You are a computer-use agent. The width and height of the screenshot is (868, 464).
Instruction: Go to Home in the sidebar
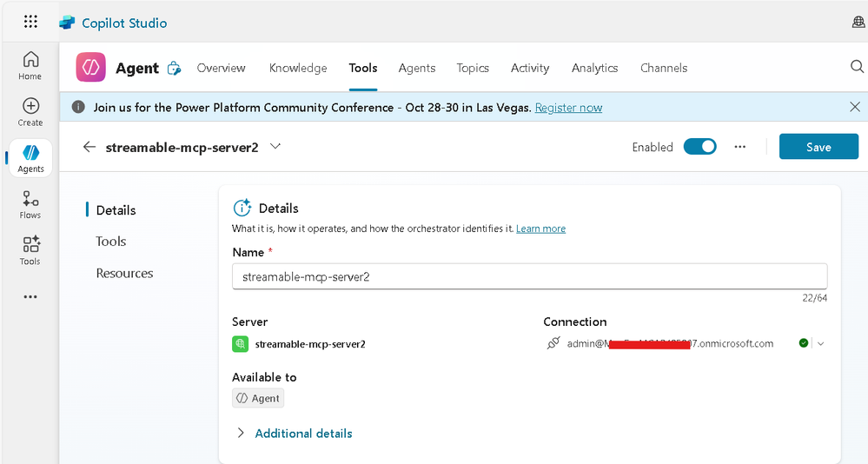(30, 65)
